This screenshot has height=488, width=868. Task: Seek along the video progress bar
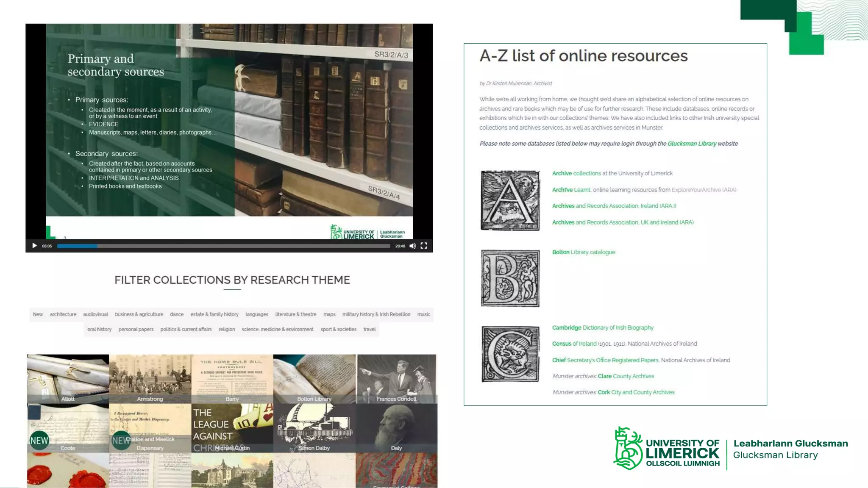[x=223, y=246]
